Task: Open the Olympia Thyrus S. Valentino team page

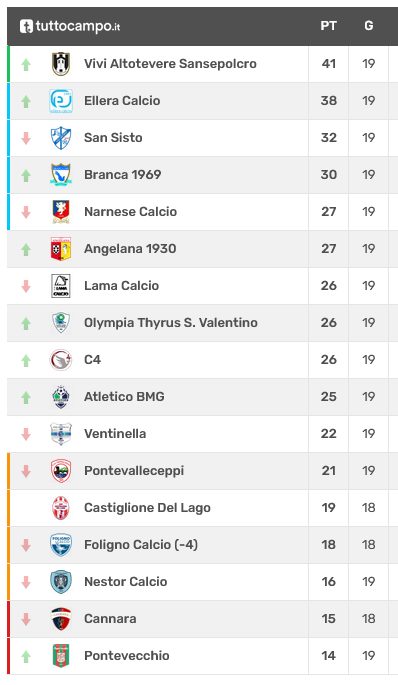Action: pyautogui.click(x=171, y=323)
